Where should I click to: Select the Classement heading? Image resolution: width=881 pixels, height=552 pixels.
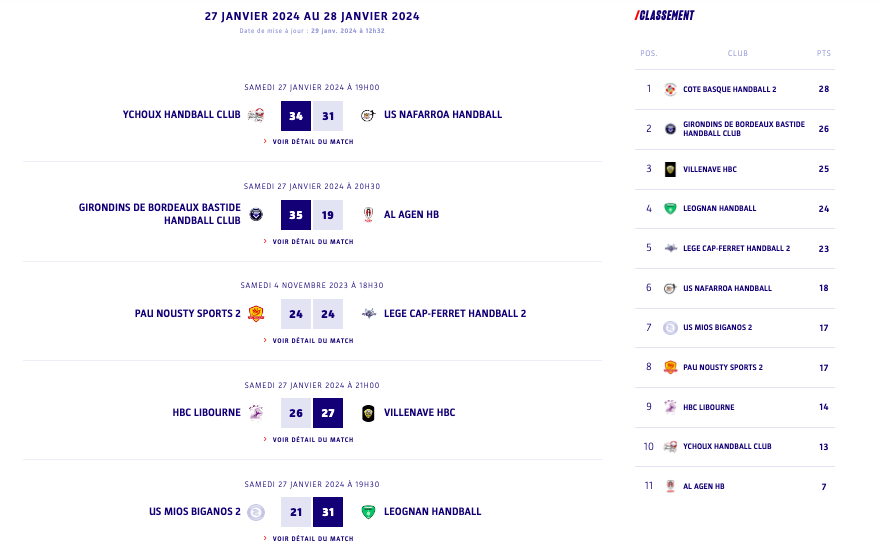[x=665, y=16]
